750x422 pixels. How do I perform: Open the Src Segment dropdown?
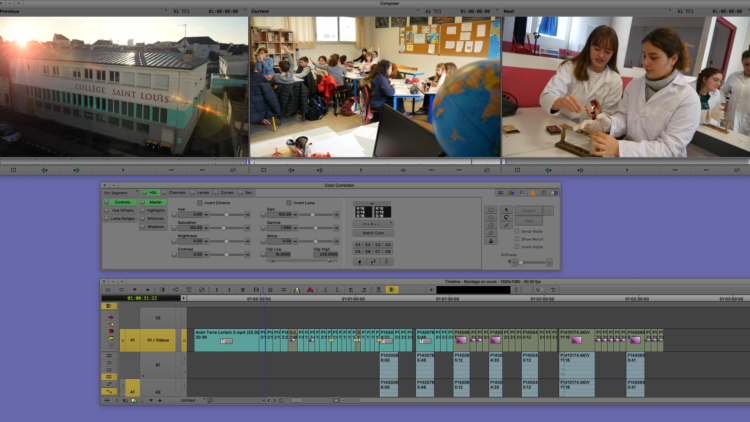(x=121, y=192)
